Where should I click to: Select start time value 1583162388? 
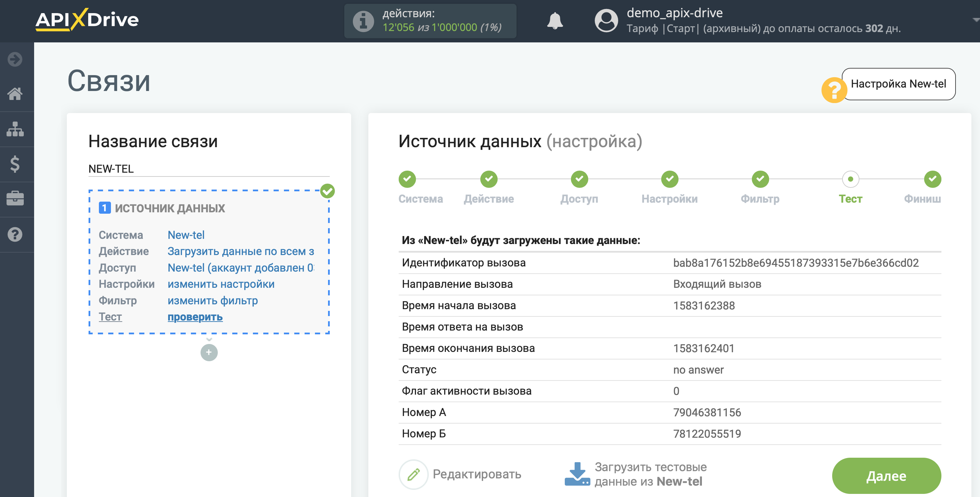(x=704, y=306)
